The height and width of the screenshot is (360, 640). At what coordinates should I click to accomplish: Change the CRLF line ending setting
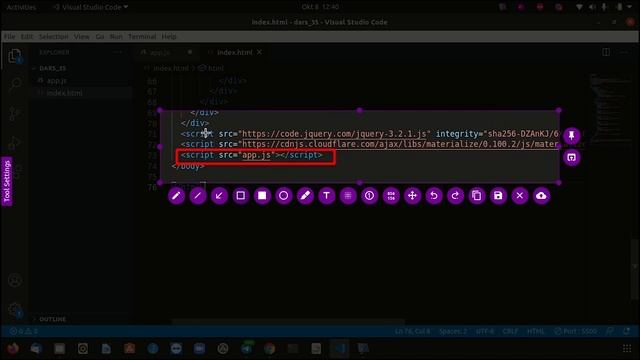point(510,331)
